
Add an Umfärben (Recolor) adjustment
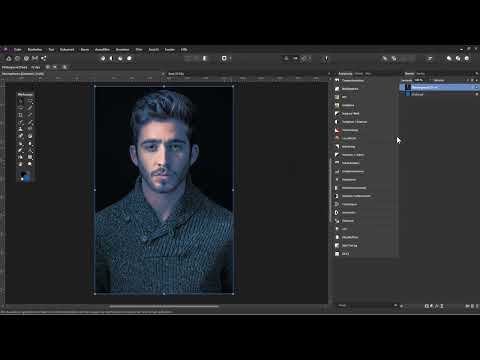[x=365, y=105]
